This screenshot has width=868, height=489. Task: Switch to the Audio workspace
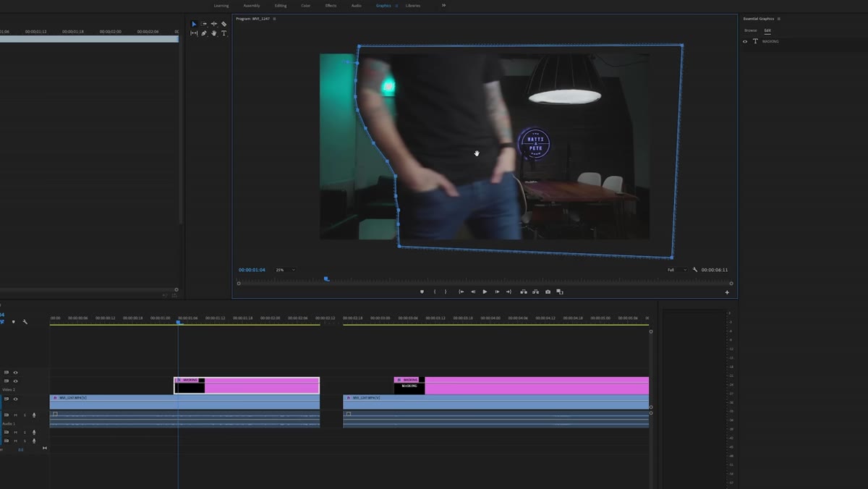click(357, 5)
